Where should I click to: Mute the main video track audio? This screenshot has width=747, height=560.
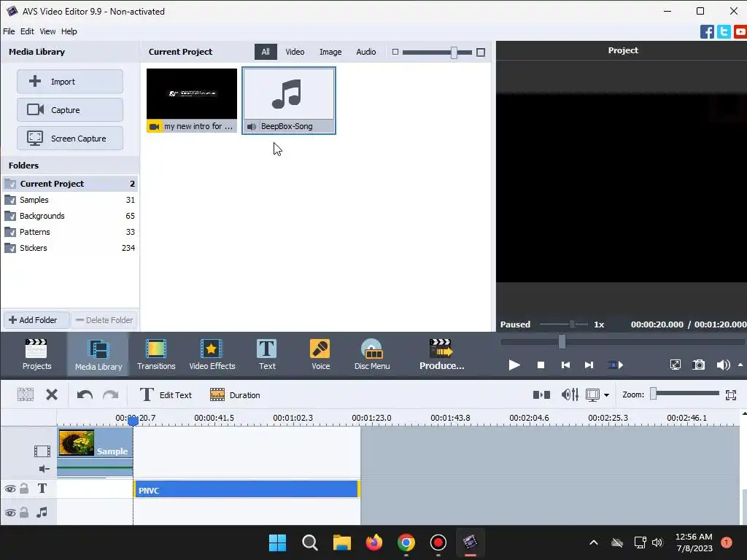44,469
